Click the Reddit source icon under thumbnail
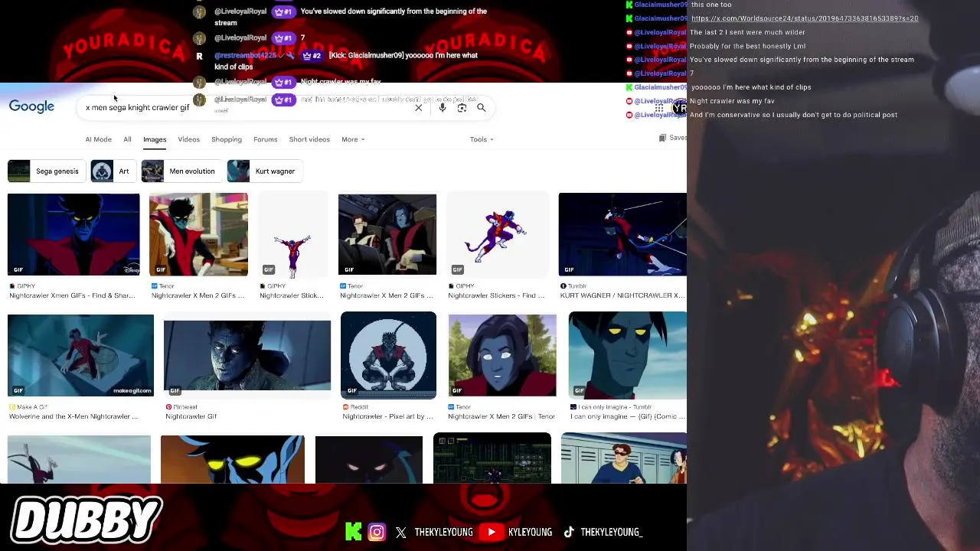The height and width of the screenshot is (551, 980). click(345, 407)
